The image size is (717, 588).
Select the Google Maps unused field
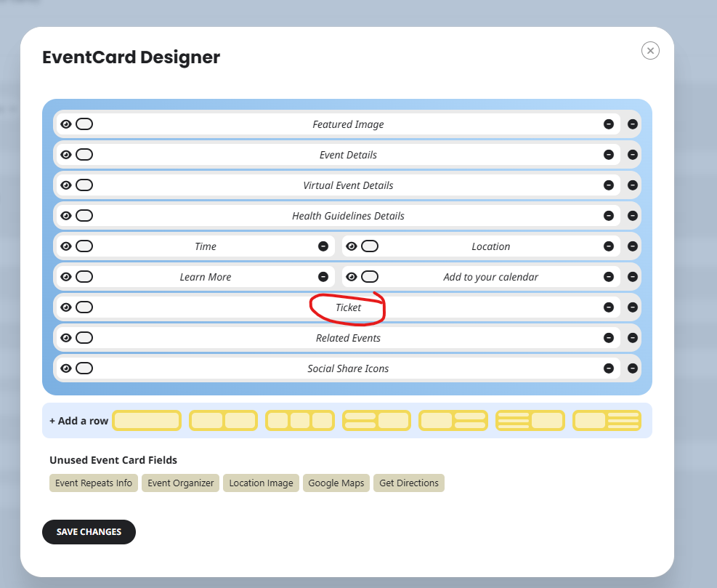tap(336, 483)
